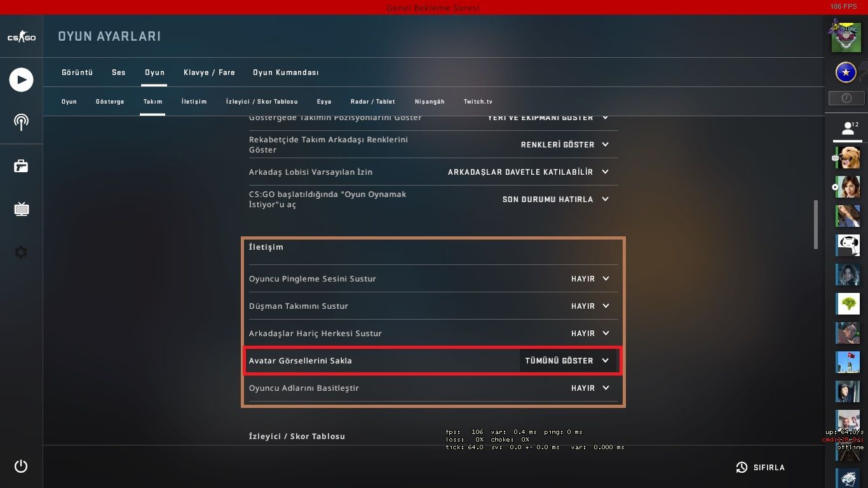
Task: Switch to the Görüntü tab
Action: point(78,72)
